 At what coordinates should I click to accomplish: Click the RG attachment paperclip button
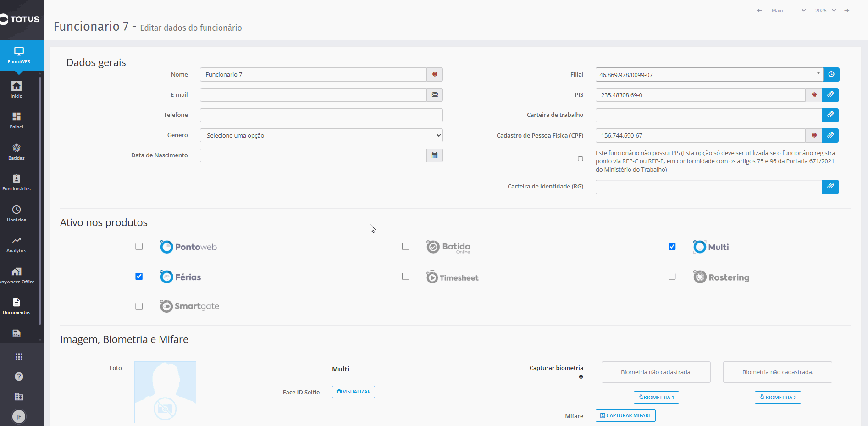click(830, 187)
